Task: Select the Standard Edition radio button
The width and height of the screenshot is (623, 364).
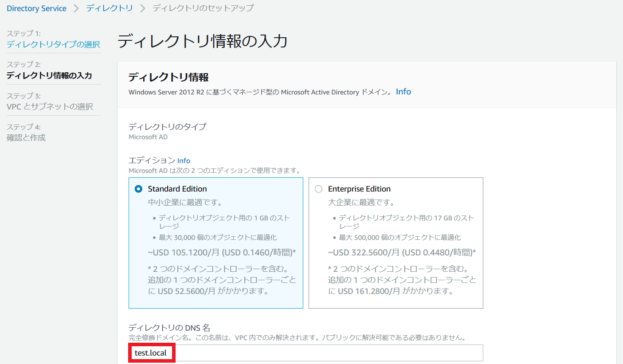Action: [139, 189]
